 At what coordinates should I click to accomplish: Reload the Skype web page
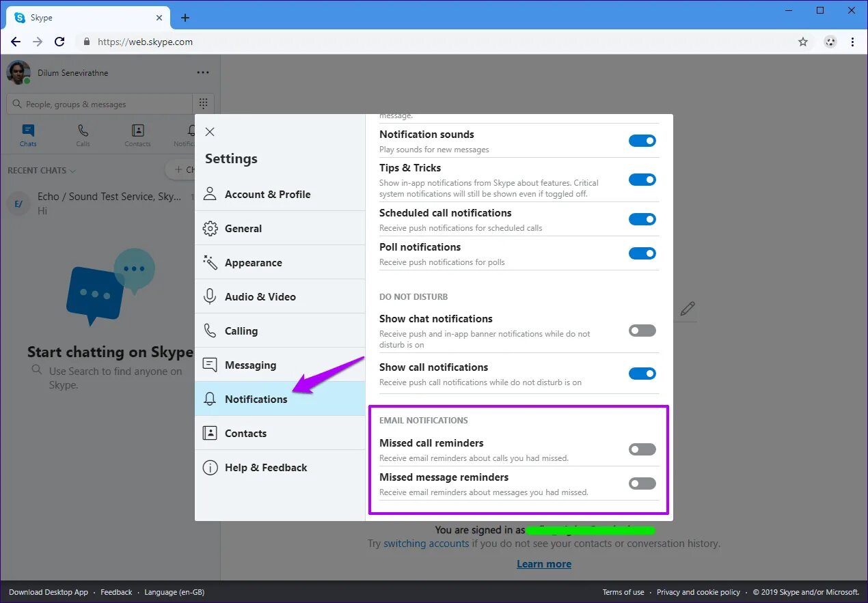point(59,42)
